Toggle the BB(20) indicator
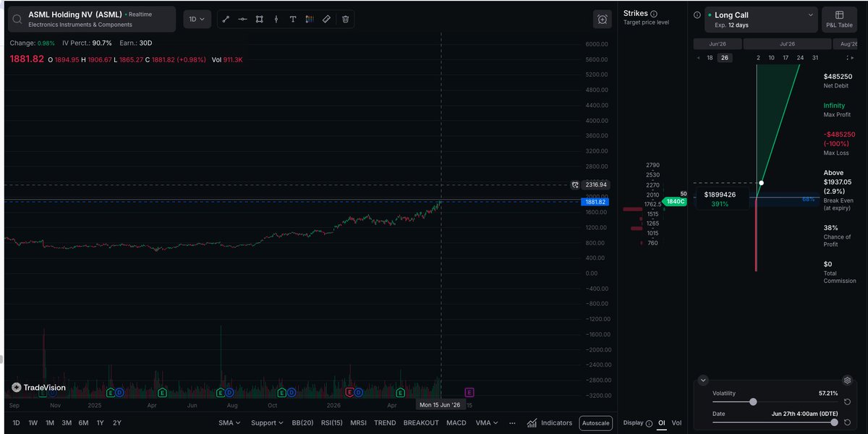Screen dimensions: 868x434 coord(302,423)
